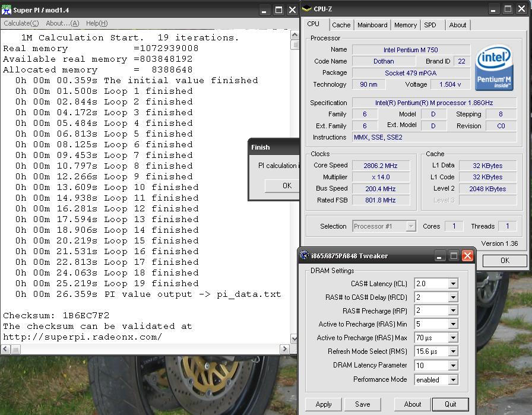Expand the RAS# to CAS# Delay dropdown
Viewport: 532px width, 415px height.
453,297
